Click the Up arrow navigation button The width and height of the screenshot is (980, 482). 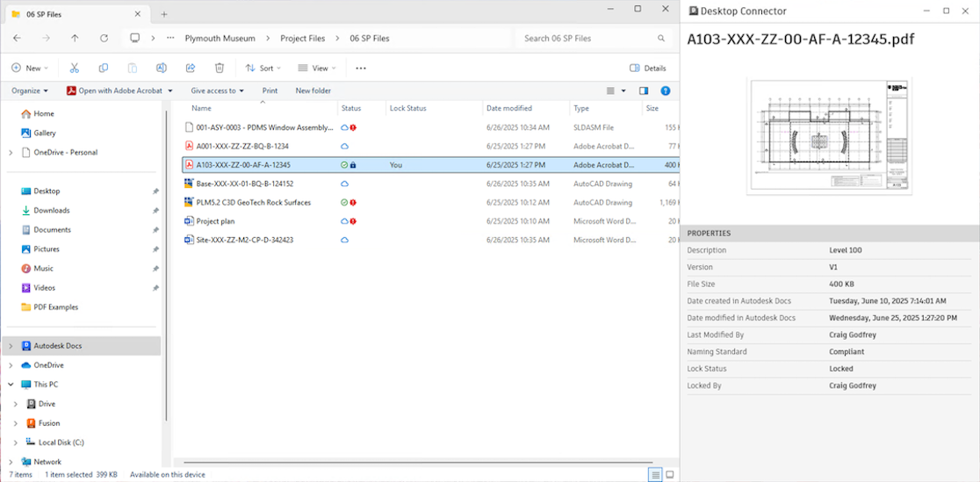(75, 38)
